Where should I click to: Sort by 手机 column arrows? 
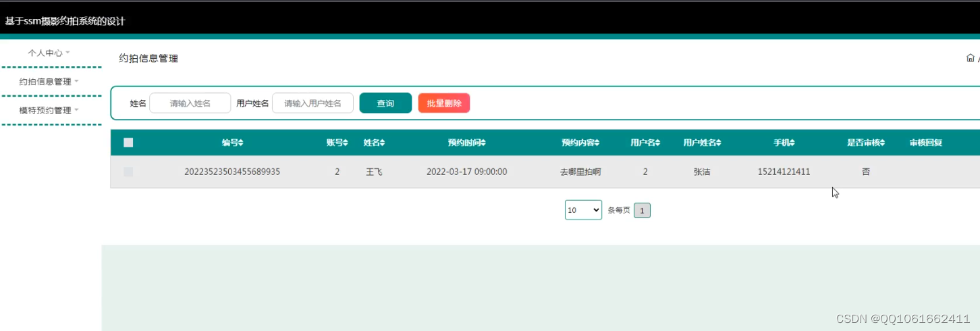(792, 143)
